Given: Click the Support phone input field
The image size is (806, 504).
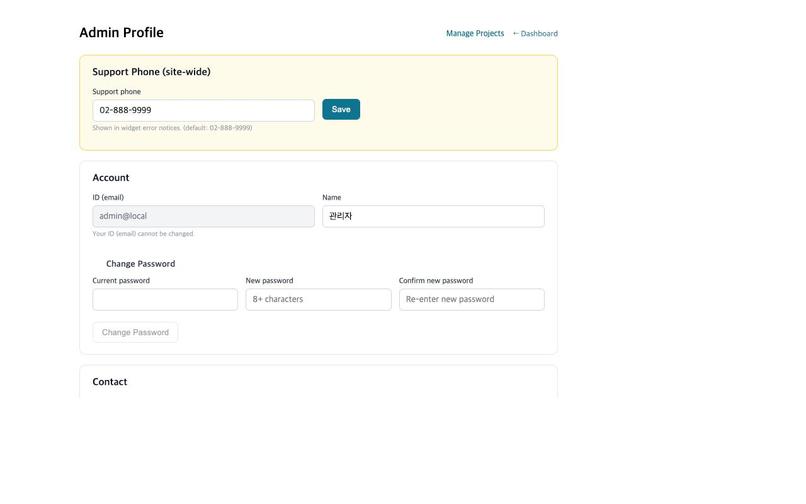Looking at the screenshot, I should [204, 111].
